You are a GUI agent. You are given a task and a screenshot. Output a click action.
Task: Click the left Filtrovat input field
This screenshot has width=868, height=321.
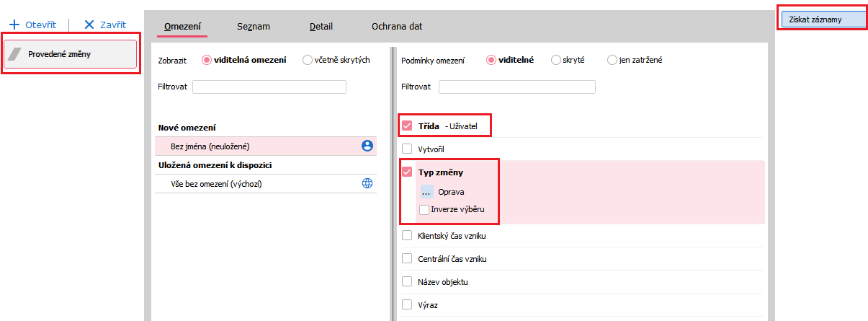pyautogui.click(x=269, y=87)
